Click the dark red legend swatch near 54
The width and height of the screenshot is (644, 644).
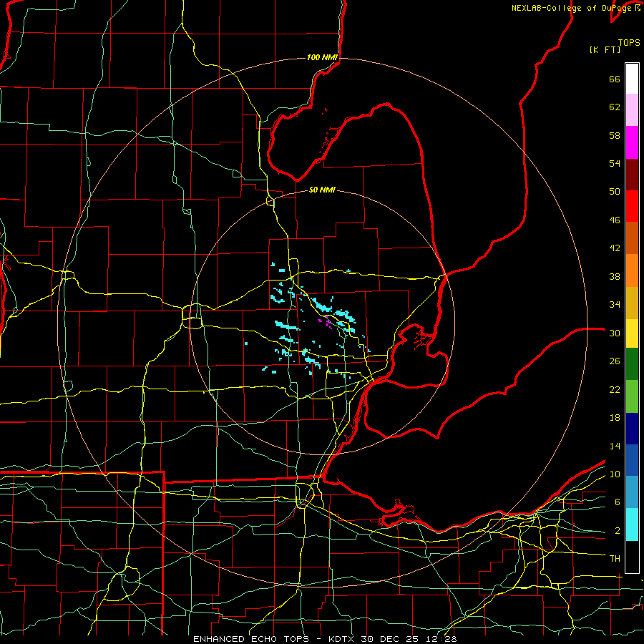point(632,175)
